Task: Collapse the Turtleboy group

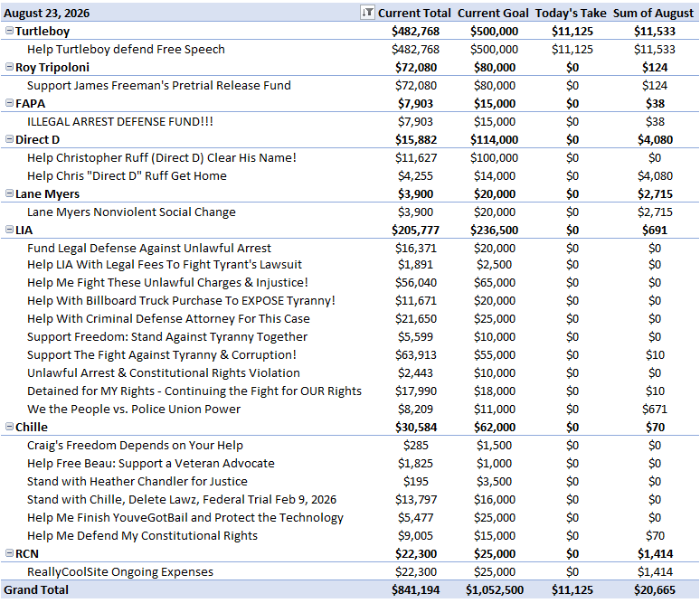Action: 9,31
